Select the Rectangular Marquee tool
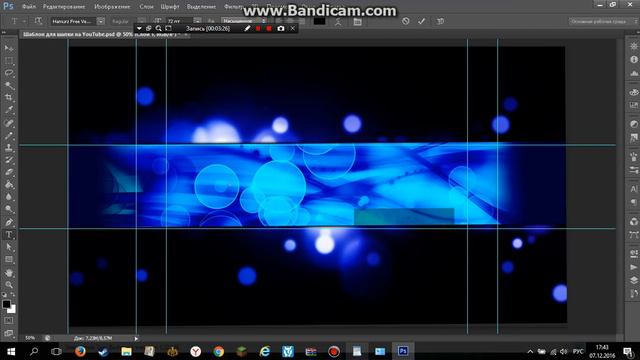This screenshot has height=360, width=640. [9, 61]
